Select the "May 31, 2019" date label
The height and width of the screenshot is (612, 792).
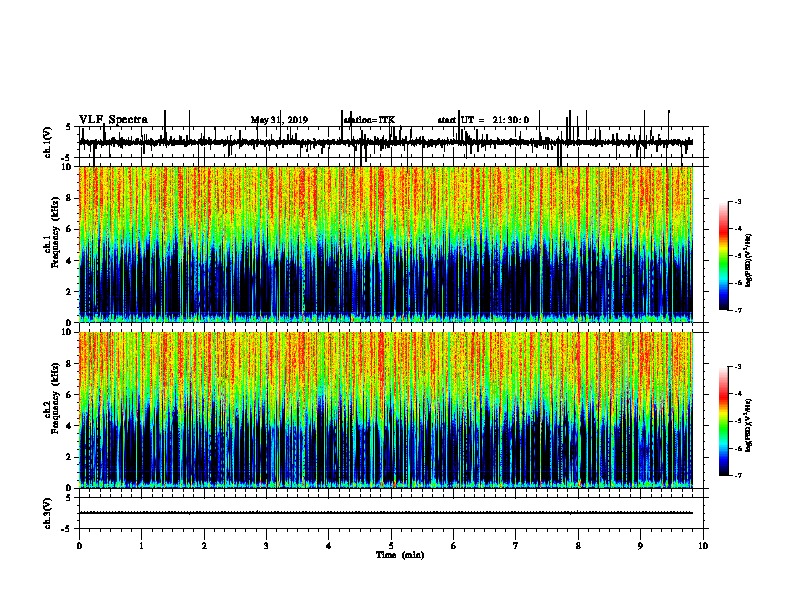pos(279,120)
